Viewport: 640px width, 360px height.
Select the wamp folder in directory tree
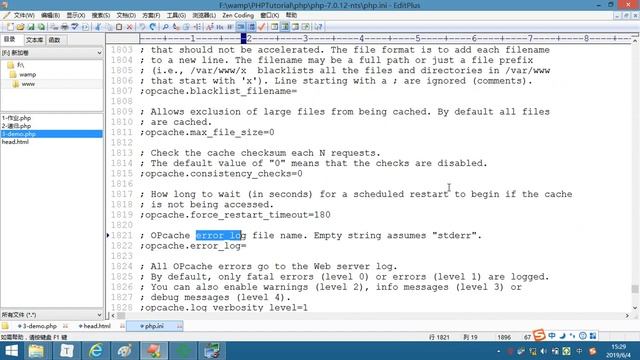27,74
